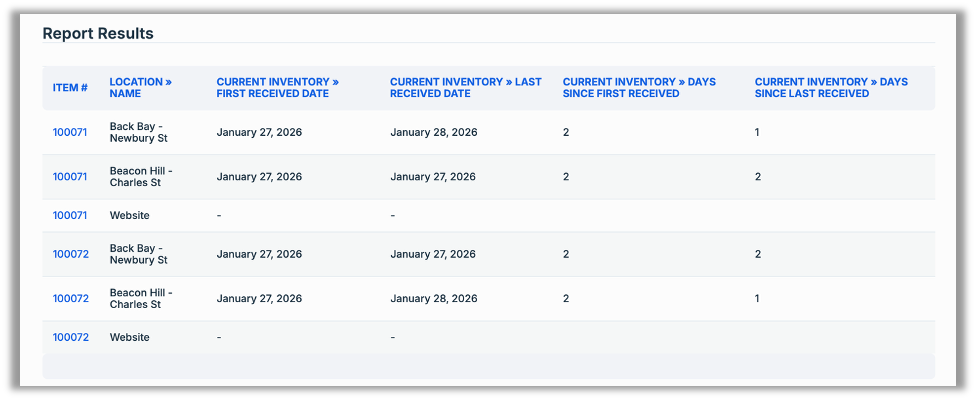Select Back Bay - Newbury St cell for item 100071
This screenshot has height=400, width=976.
click(138, 132)
